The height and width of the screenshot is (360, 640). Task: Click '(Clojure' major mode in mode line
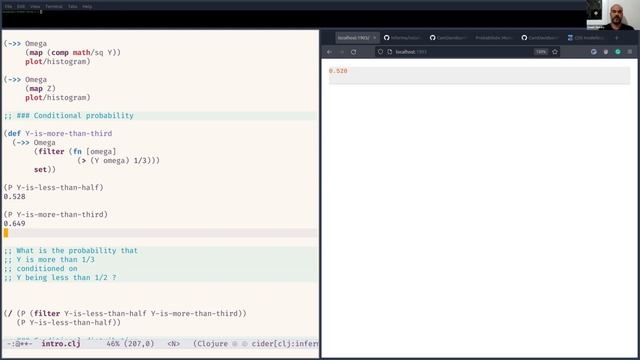click(210, 344)
